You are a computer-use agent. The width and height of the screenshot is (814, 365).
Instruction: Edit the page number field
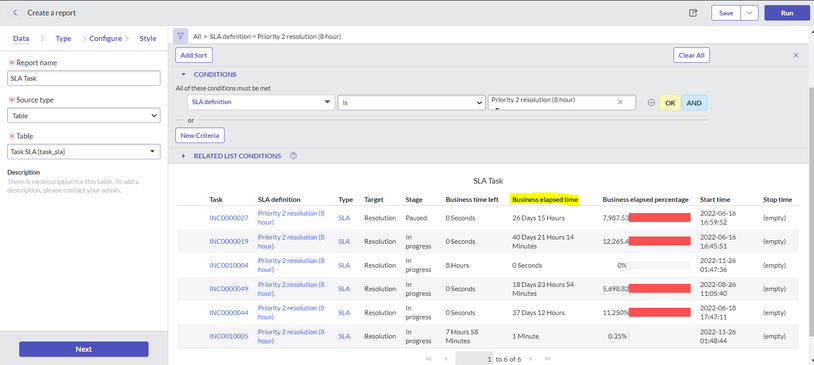pos(474,359)
